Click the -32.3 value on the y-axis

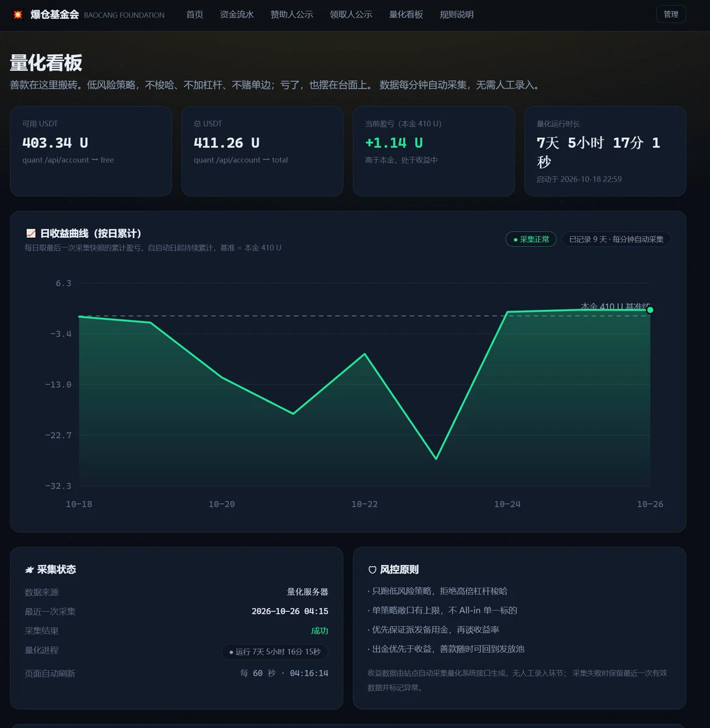(x=58, y=486)
